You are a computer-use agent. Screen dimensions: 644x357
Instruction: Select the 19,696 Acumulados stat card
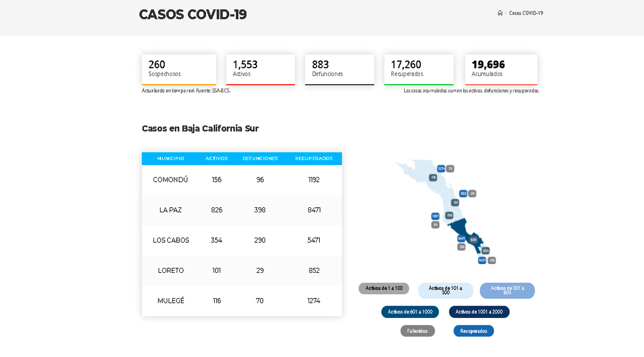(501, 69)
